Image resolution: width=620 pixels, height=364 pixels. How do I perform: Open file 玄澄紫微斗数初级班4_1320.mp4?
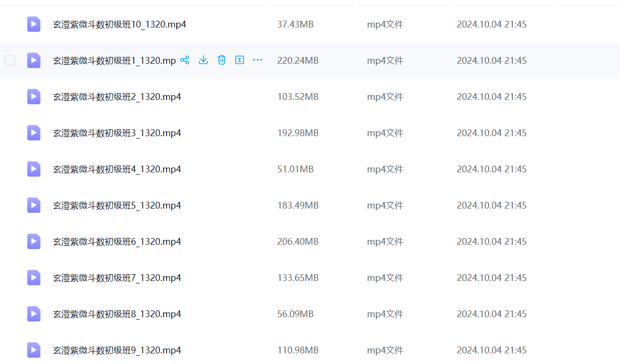pos(117,169)
